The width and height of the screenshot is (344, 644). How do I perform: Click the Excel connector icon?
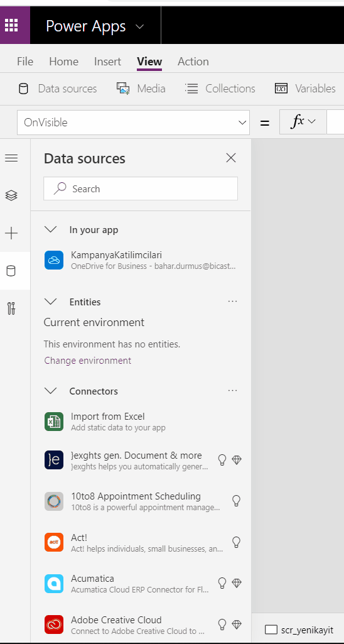(x=54, y=422)
